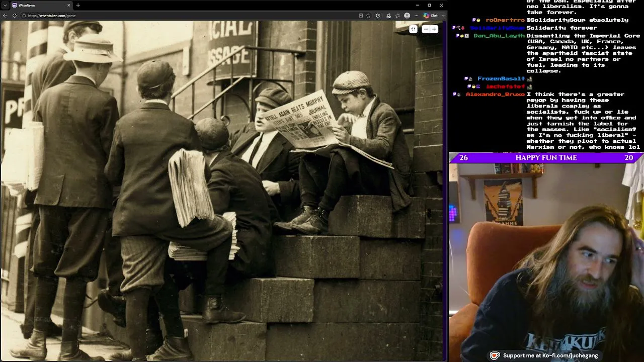
Task: Click the username roOpertrro in chat
Action: coord(505,20)
